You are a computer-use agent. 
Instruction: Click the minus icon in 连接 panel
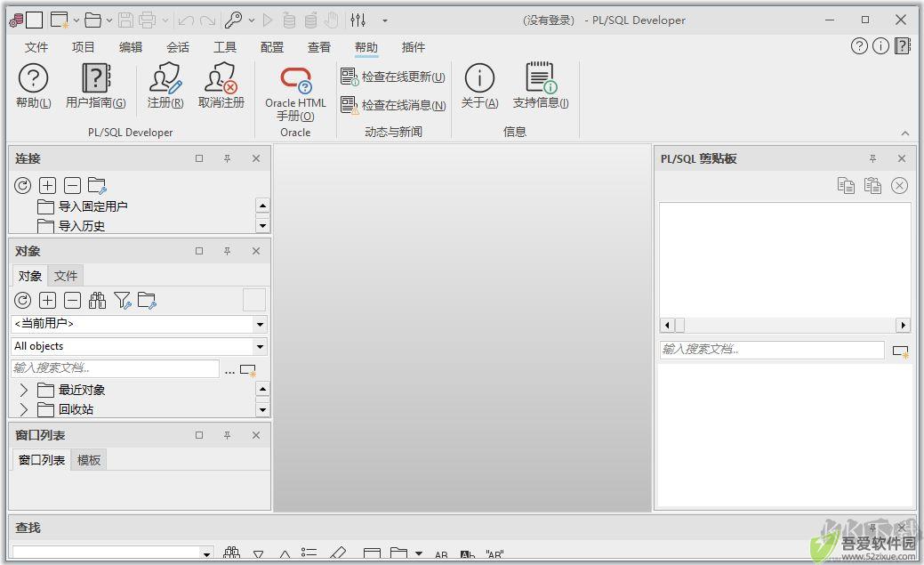72,186
